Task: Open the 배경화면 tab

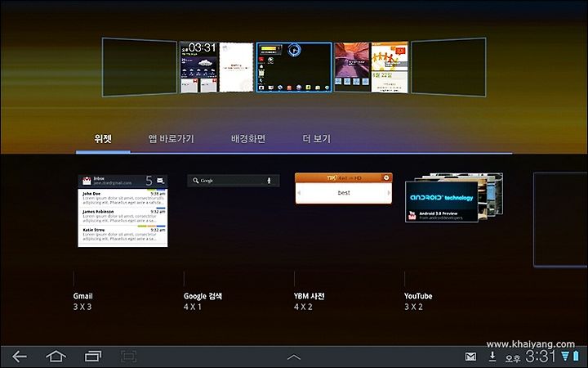Action: coord(248,138)
